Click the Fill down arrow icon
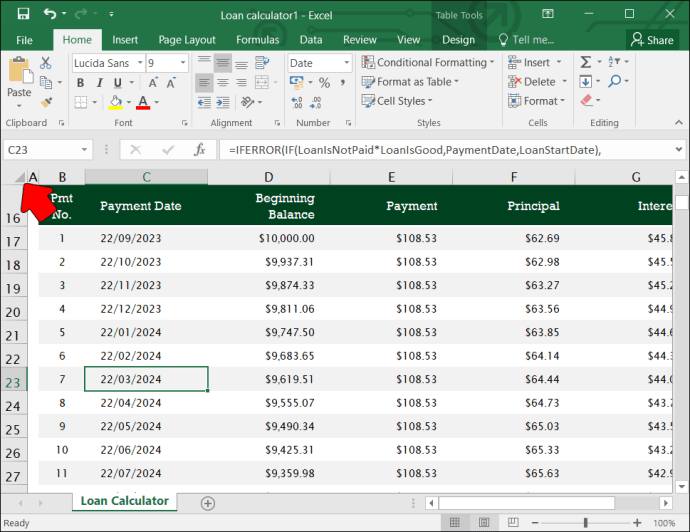The image size is (690, 532). click(585, 81)
